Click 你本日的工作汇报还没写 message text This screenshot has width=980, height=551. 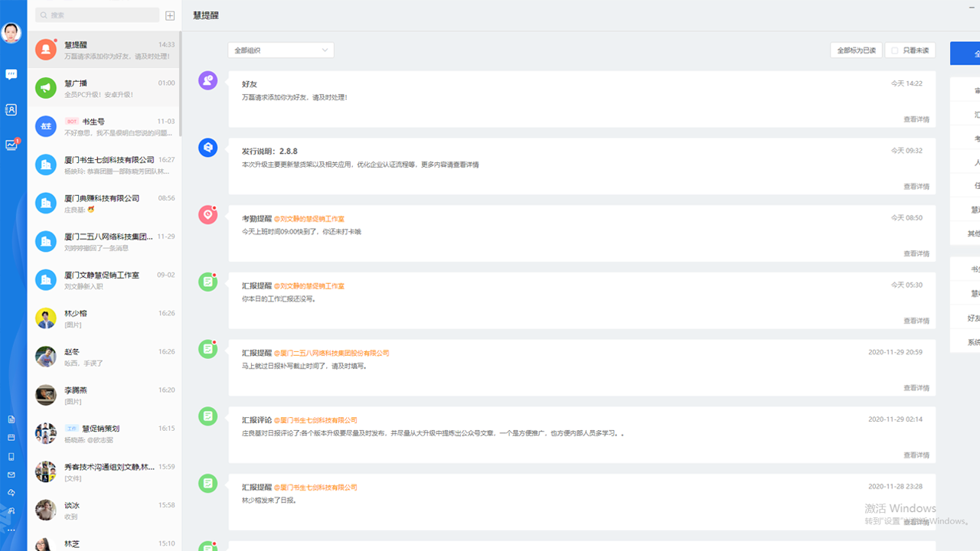(x=279, y=299)
